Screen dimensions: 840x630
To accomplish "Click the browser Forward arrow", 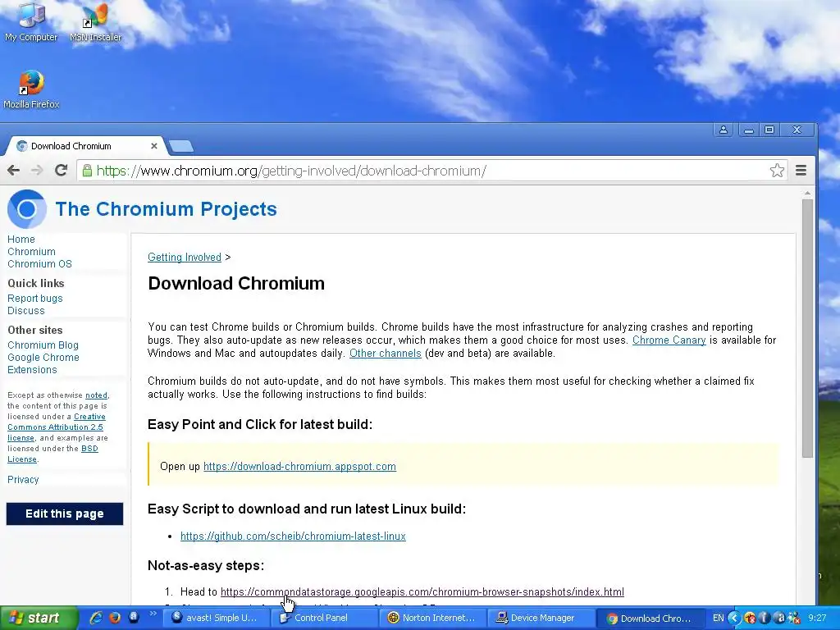I will pos(37,171).
